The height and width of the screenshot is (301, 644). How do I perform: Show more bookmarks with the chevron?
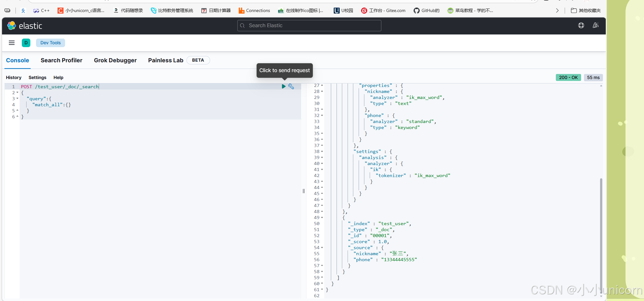[557, 10]
